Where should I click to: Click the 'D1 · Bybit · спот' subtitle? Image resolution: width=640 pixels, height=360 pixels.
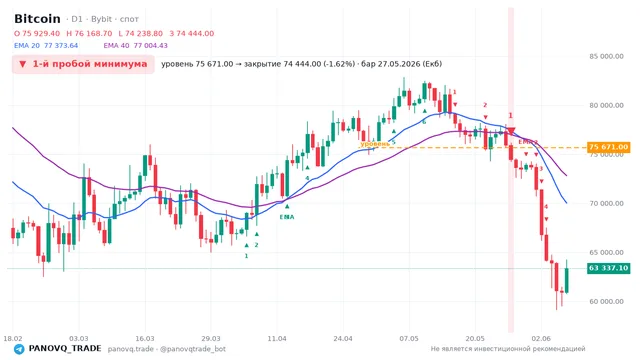click(105, 19)
